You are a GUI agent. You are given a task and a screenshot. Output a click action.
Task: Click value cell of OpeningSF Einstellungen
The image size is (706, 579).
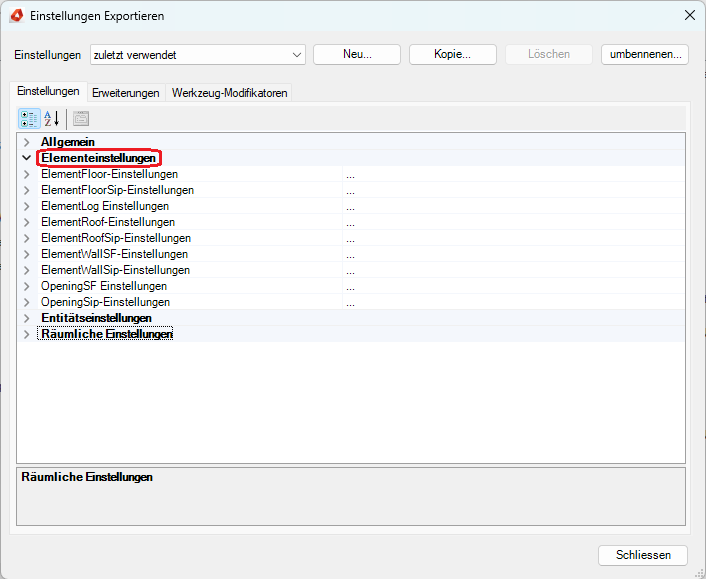tap(514, 286)
